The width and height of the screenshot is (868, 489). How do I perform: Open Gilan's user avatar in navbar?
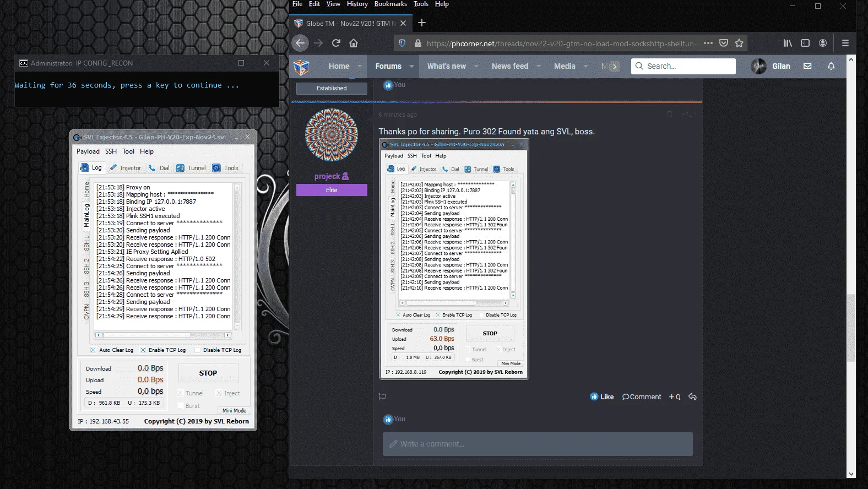click(759, 66)
